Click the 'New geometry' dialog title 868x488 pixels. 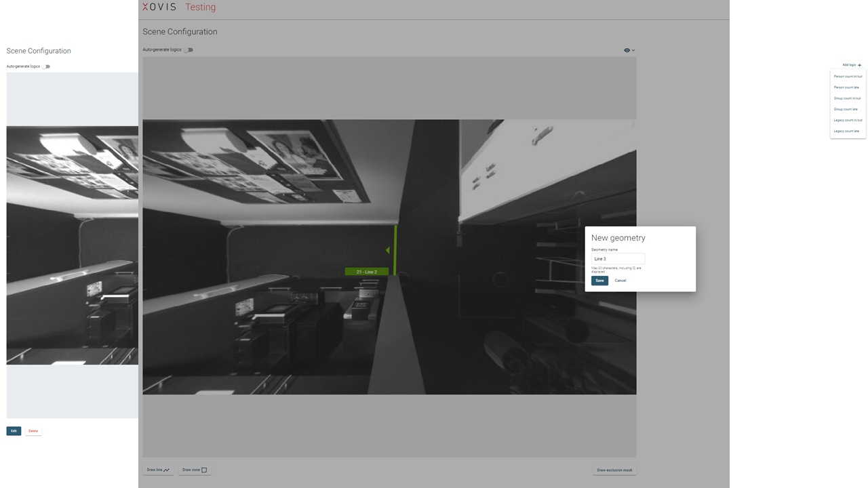[x=618, y=238]
